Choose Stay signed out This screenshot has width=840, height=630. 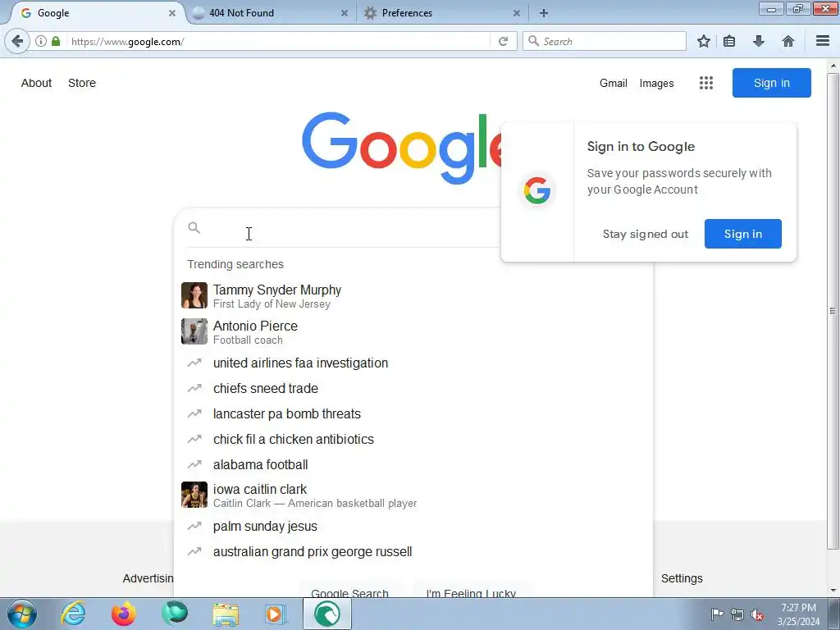click(645, 234)
